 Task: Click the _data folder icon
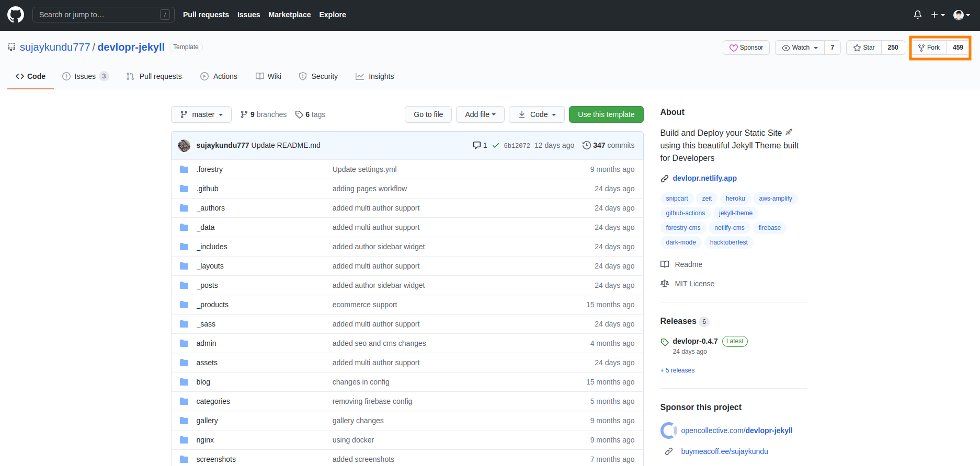pyautogui.click(x=184, y=227)
